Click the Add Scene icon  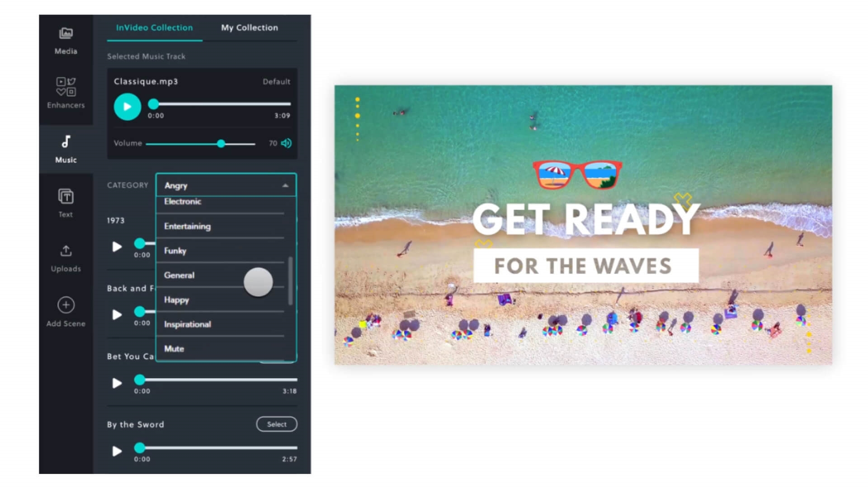(x=65, y=305)
